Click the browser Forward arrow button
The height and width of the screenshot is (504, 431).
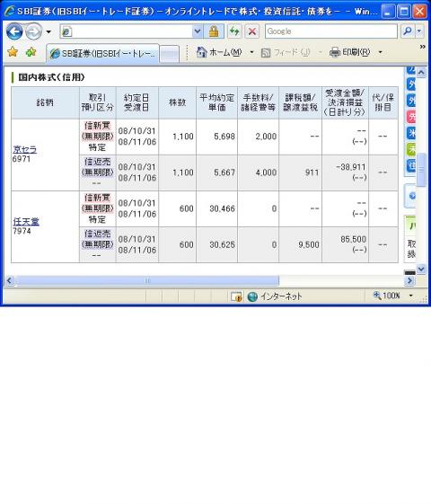33,31
